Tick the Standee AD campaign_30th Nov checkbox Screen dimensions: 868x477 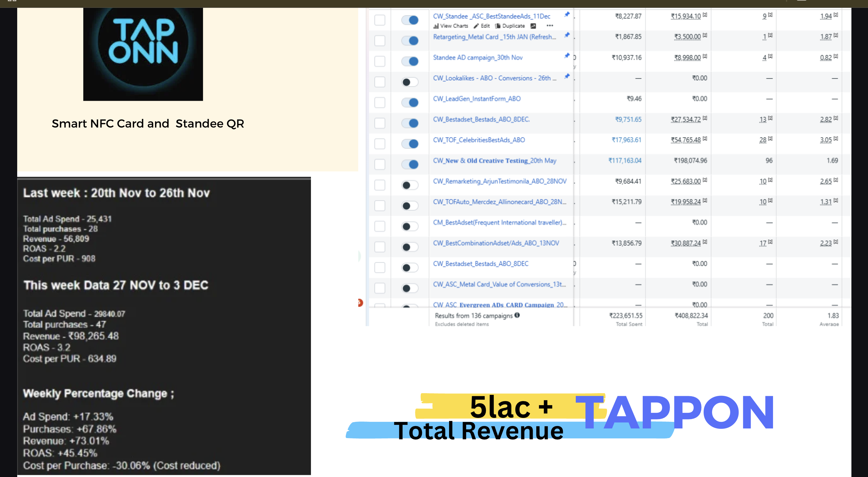pyautogui.click(x=380, y=61)
